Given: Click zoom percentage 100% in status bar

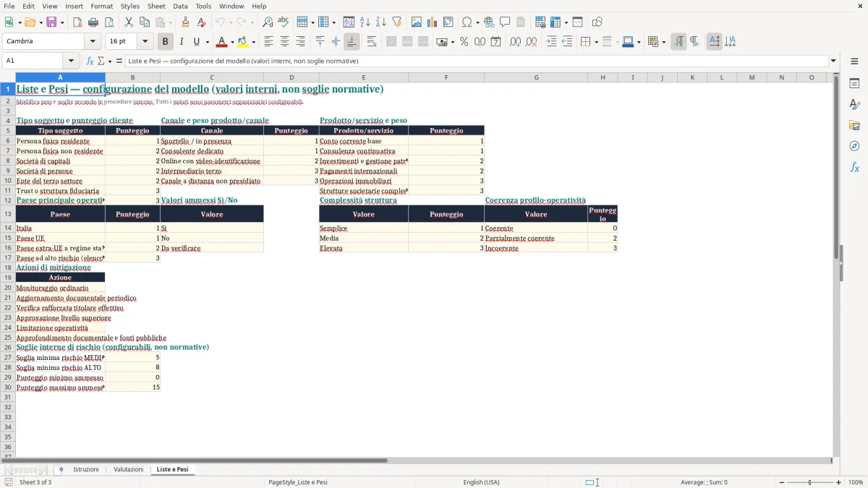Looking at the screenshot, I should pos(856,482).
